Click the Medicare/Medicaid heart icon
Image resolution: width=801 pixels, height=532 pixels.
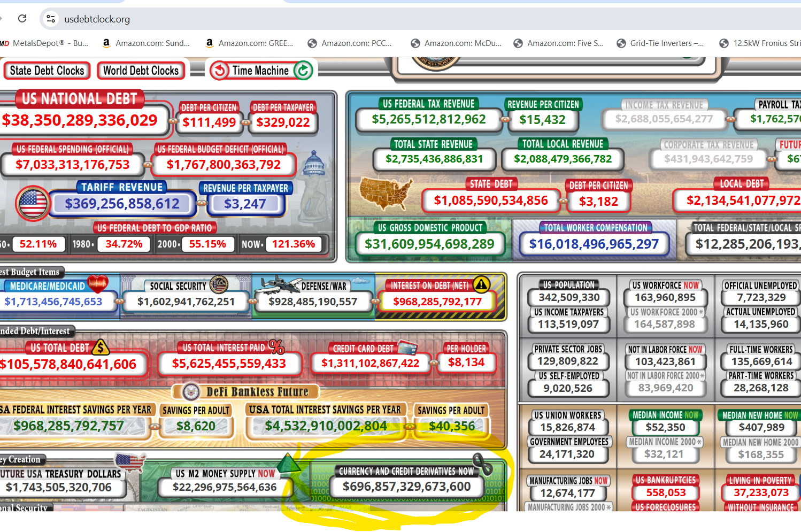(97, 283)
